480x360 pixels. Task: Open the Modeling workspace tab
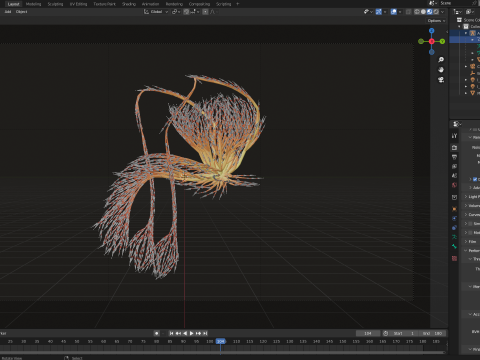[33, 4]
